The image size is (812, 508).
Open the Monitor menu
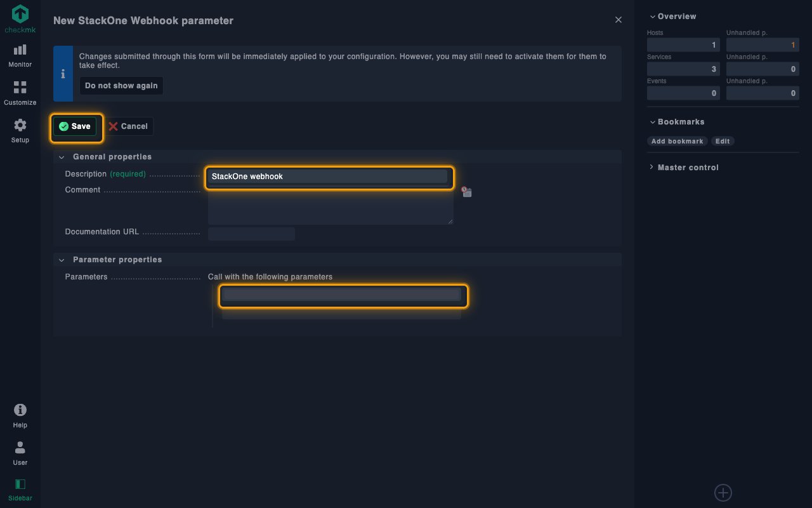coord(20,55)
